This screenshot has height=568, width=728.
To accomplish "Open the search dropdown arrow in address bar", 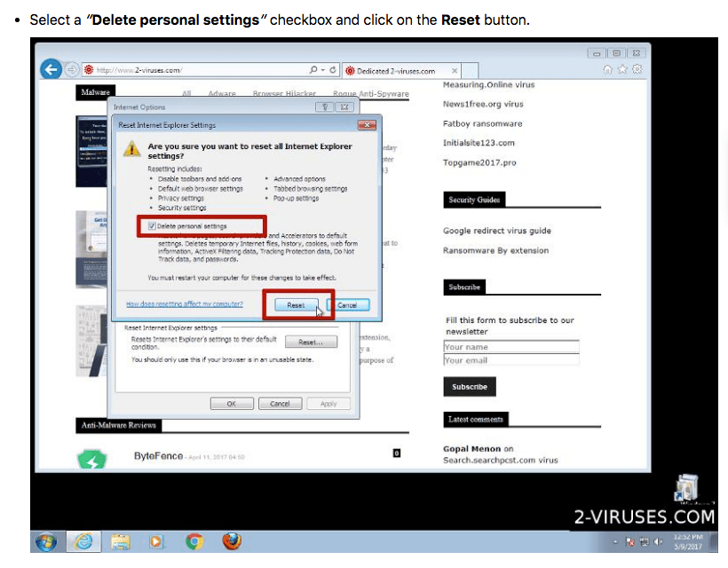I will [x=322, y=70].
